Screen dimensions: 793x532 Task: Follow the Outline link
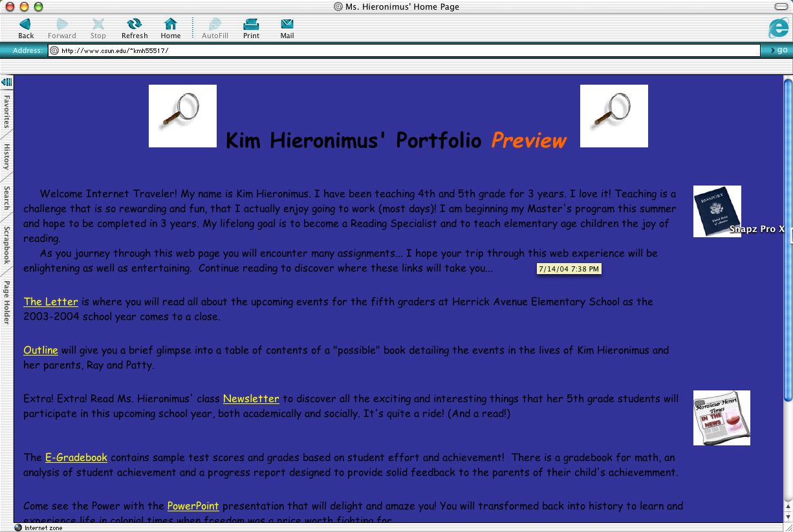click(41, 350)
